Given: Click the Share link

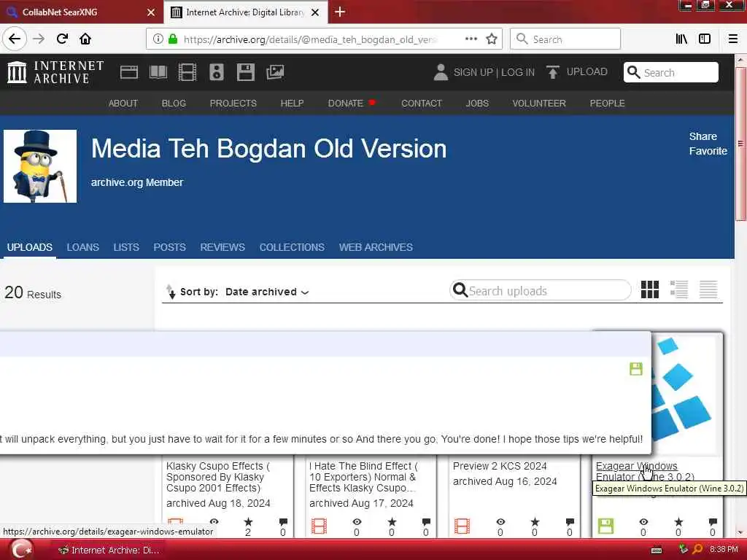Looking at the screenshot, I should tap(703, 136).
